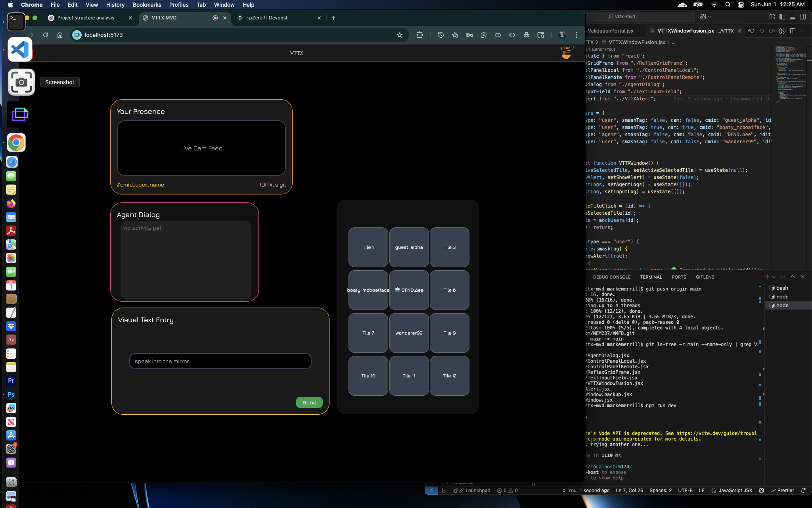The width and height of the screenshot is (812, 508).
Task: Click Customize Layout icon in VS Code title bar
Action: 772,17
